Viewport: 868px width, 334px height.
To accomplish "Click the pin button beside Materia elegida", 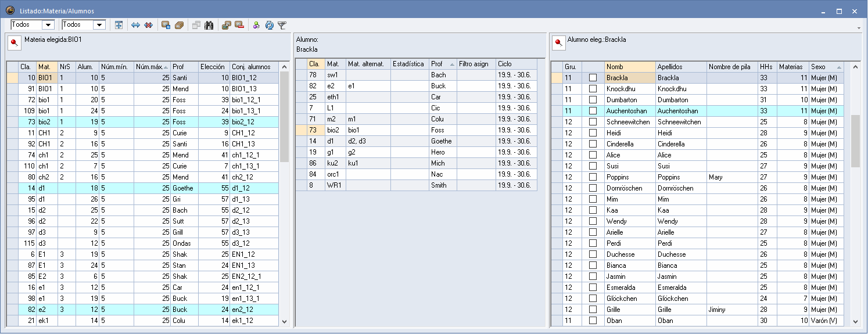I will pos(15,43).
